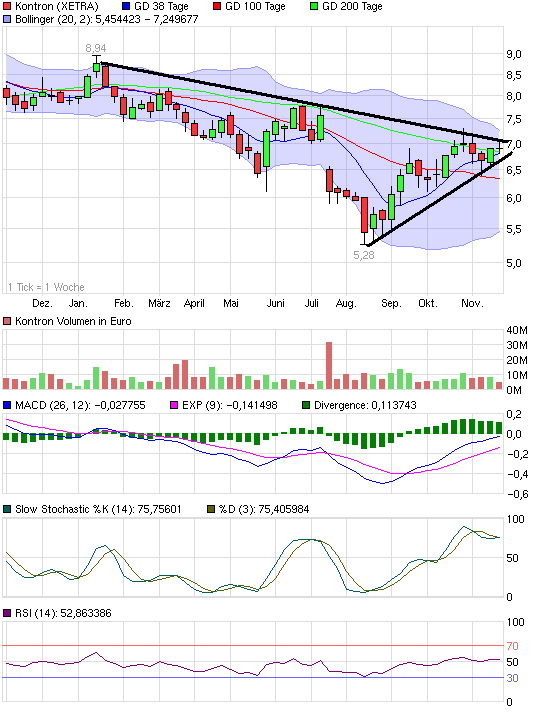This screenshot has height=723, width=545.
Task: Click the Kontron Volumen in Euro label
Action: (73, 321)
